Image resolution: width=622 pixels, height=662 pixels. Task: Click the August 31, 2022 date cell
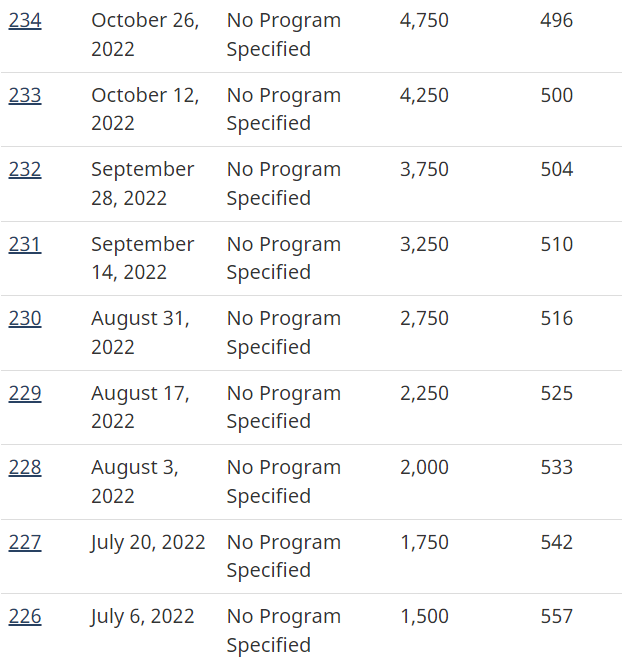140,333
